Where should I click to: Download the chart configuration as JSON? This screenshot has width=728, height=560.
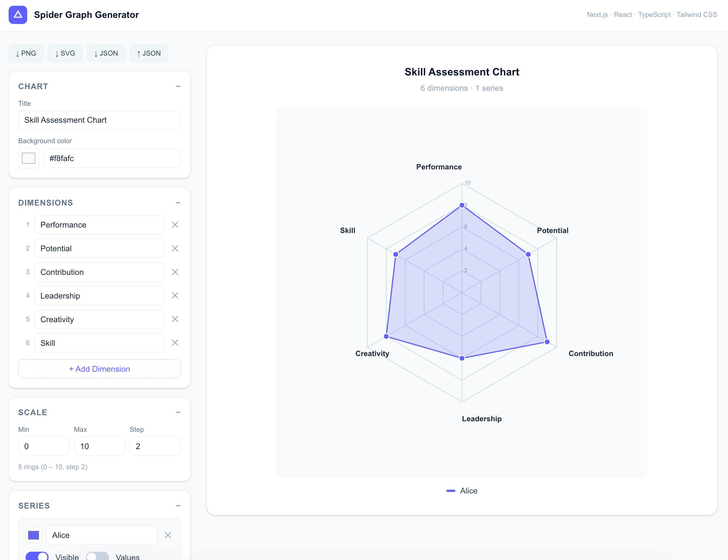[106, 53]
